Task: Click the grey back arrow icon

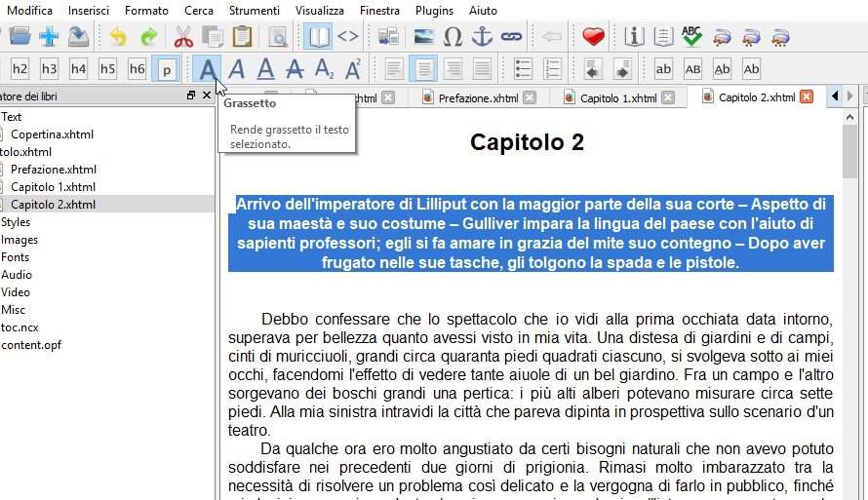Action: click(x=551, y=37)
